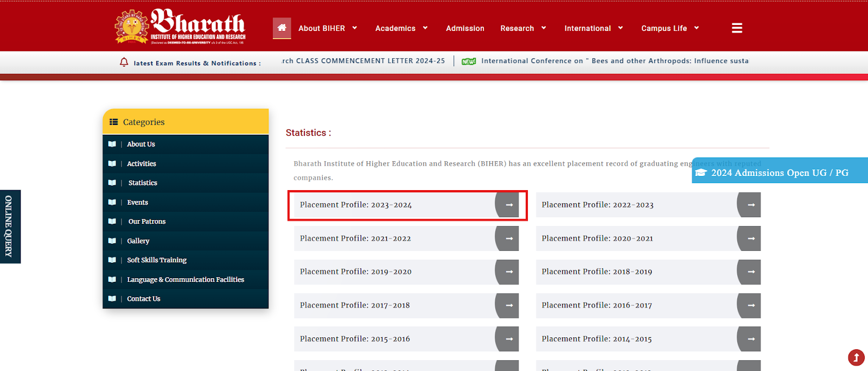Click graduation cap icon on admissions banner
This screenshot has width=868, height=371.
pyautogui.click(x=701, y=173)
